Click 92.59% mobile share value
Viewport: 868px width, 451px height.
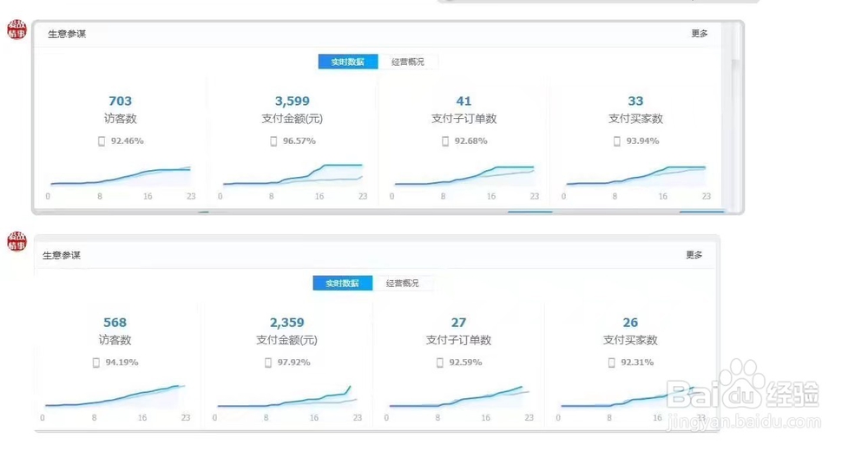pyautogui.click(x=465, y=363)
